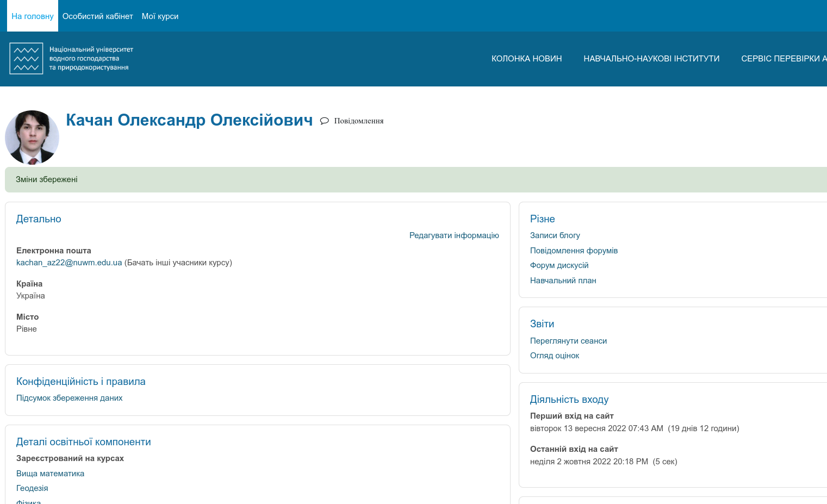Click Редагувати інформацію to edit profile
The width and height of the screenshot is (827, 504).
pyautogui.click(x=453, y=235)
